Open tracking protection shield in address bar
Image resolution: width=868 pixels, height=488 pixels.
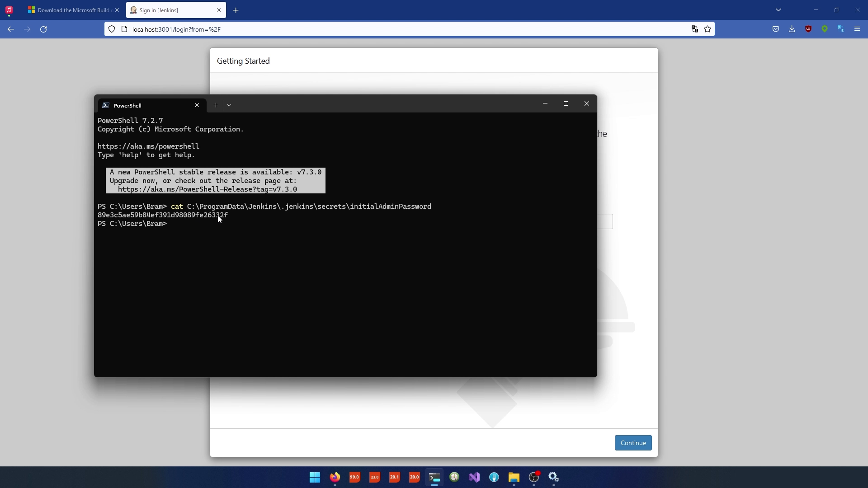(112, 29)
